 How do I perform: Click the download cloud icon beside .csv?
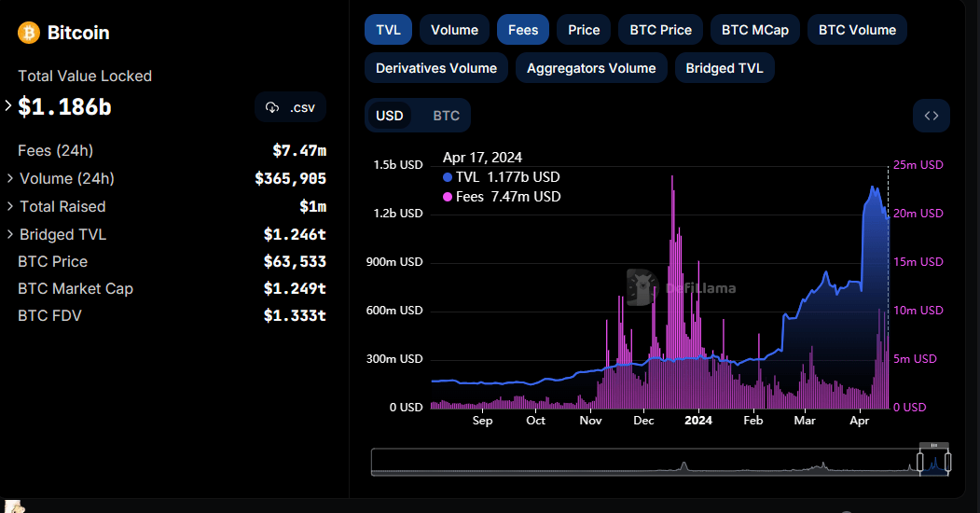[x=272, y=107]
